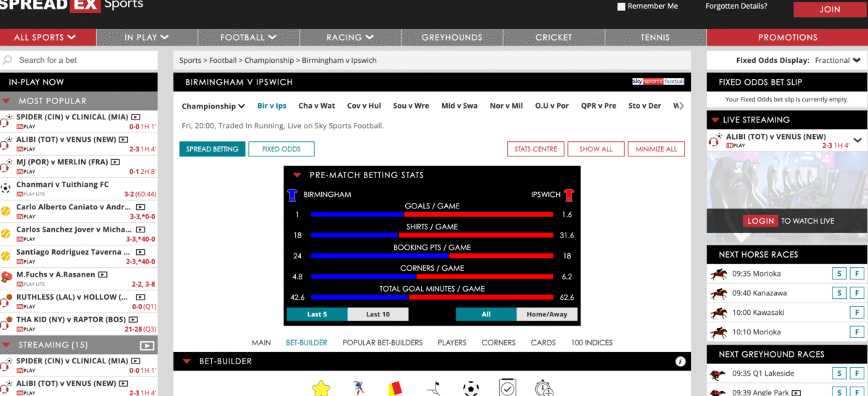Expand the ALIBI v VENUS live stream chevron
Viewport: 868px width, 396px height.
click(858, 140)
